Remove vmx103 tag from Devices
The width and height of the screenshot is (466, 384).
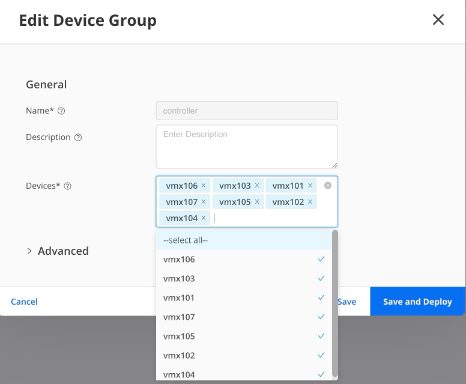click(x=257, y=185)
